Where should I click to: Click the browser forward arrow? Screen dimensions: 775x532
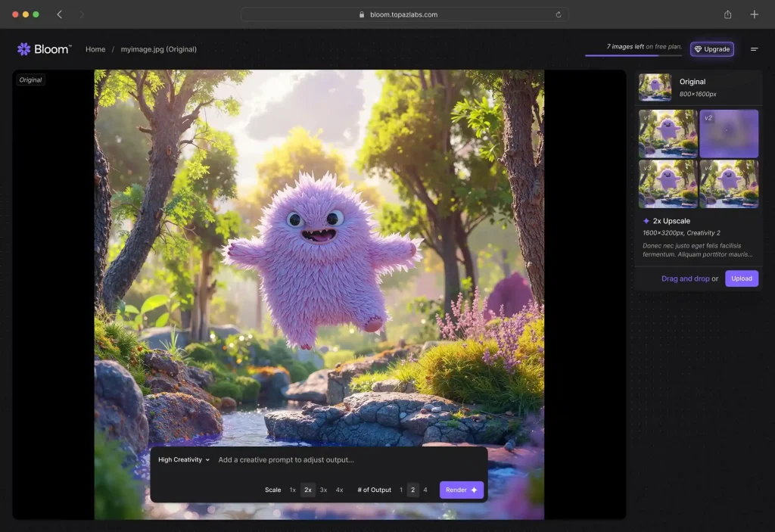click(x=82, y=14)
